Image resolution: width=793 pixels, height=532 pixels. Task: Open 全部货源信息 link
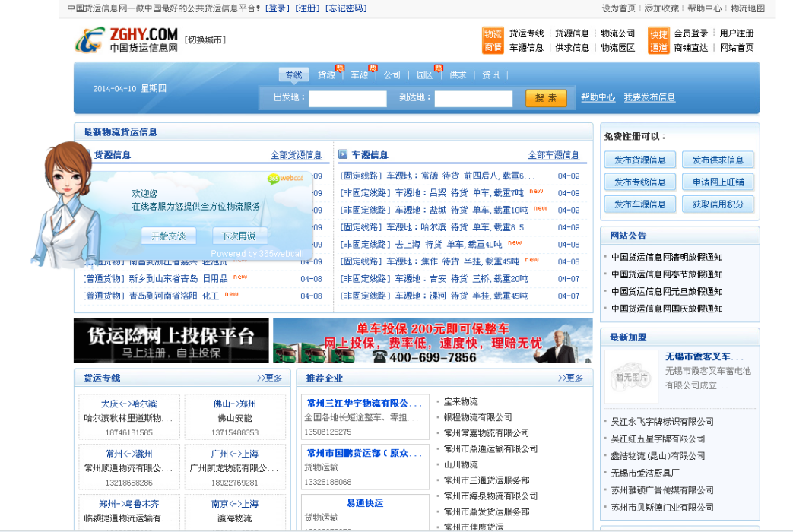(x=296, y=155)
